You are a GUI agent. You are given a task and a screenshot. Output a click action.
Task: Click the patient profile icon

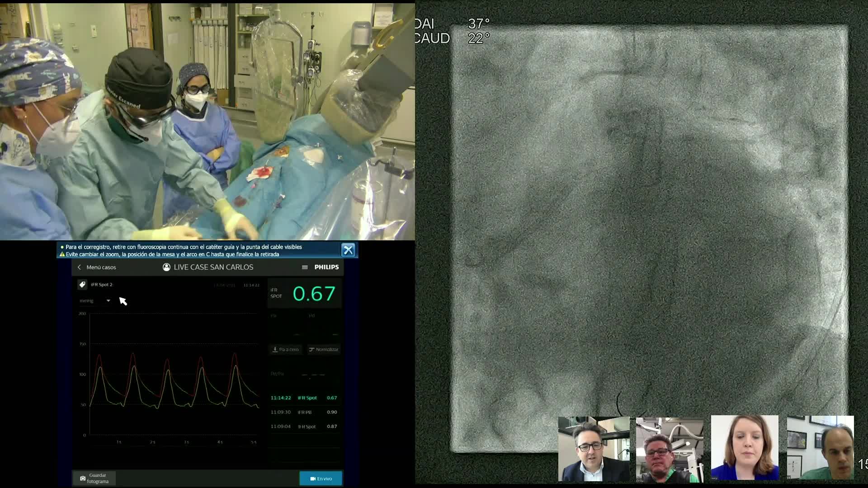click(166, 267)
